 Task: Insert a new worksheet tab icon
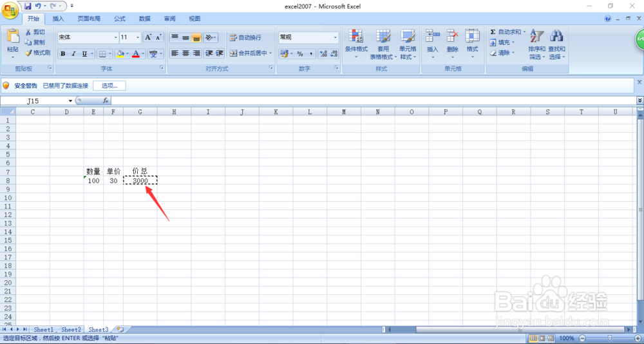click(120, 330)
